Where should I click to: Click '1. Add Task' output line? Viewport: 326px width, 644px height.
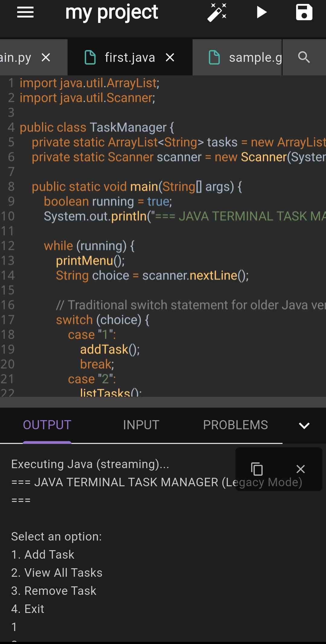[43, 555]
